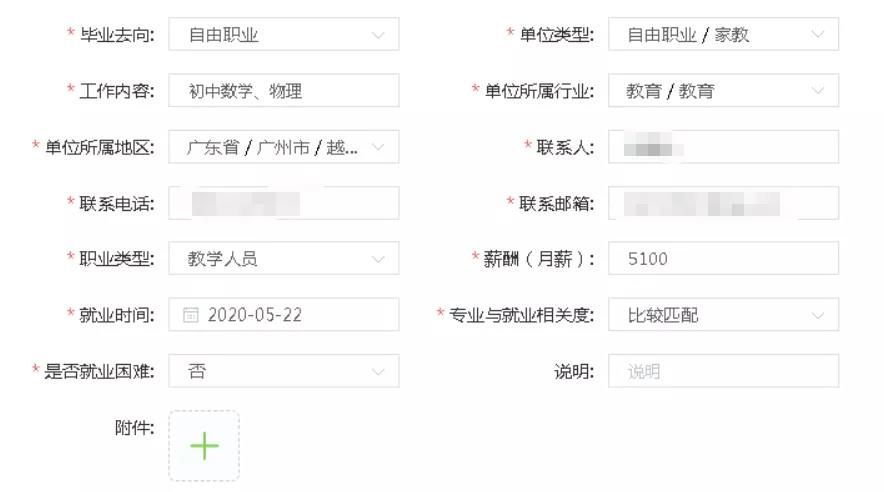
Task: Open the 单位所属行业 dropdown showing 教育 / 教育
Action: tap(722, 91)
